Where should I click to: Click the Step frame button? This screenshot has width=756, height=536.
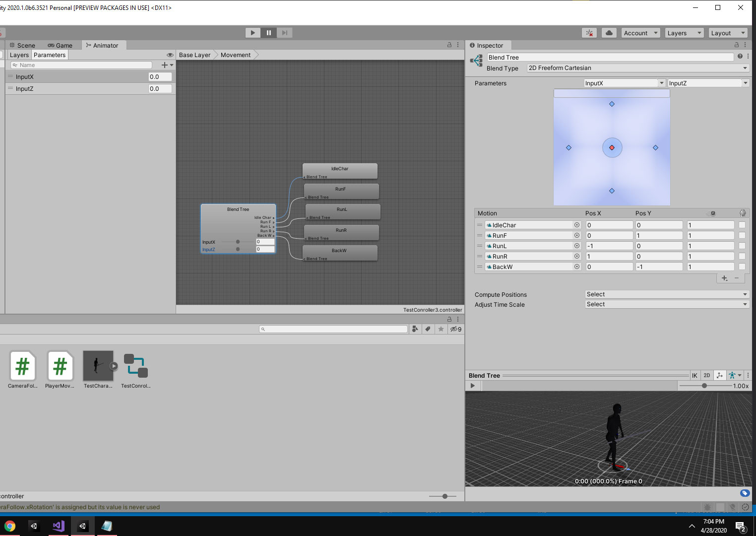click(284, 33)
